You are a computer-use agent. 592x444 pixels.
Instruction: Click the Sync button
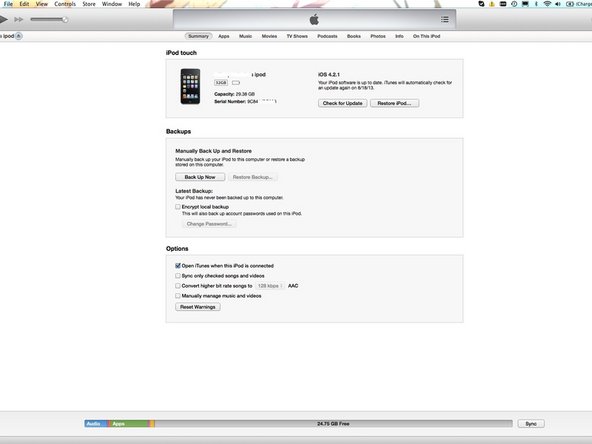pyautogui.click(x=531, y=424)
